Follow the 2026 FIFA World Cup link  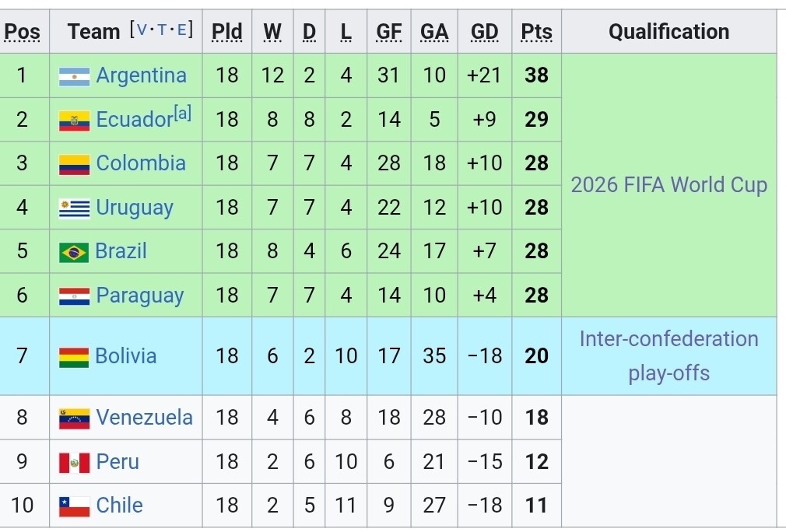click(x=668, y=185)
